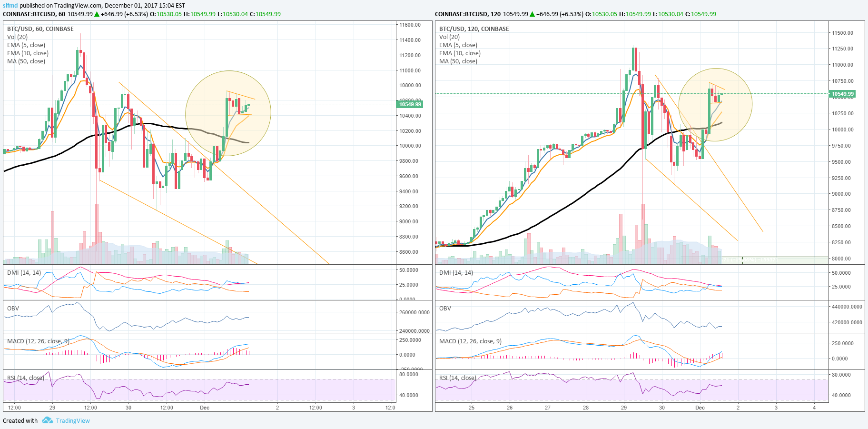The image size is (868, 429).
Task: Click the TradingView cloud logo icon
Action: (x=47, y=420)
